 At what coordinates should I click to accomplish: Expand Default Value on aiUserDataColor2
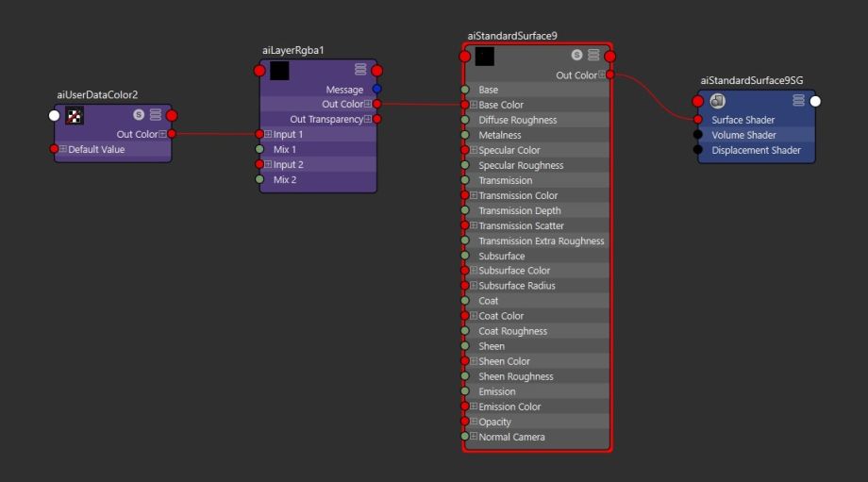point(63,150)
